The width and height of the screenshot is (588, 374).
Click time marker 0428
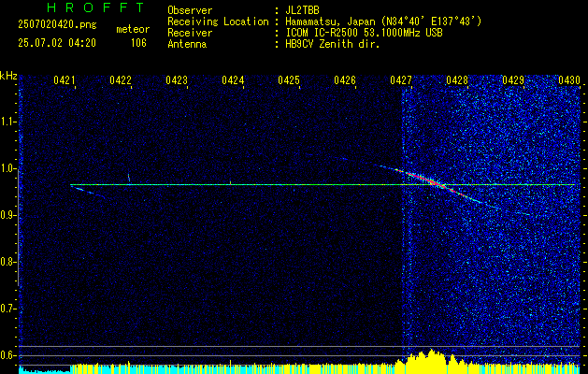coord(457,80)
